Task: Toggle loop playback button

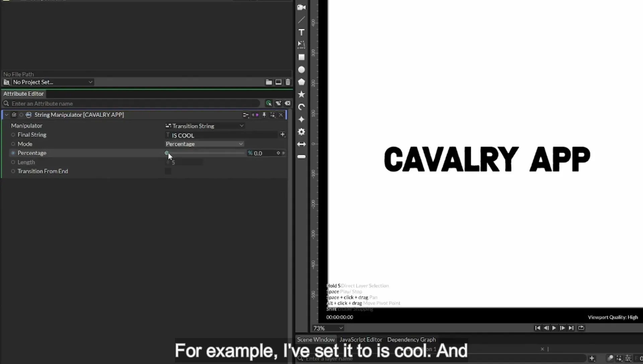Action: (x=581, y=328)
